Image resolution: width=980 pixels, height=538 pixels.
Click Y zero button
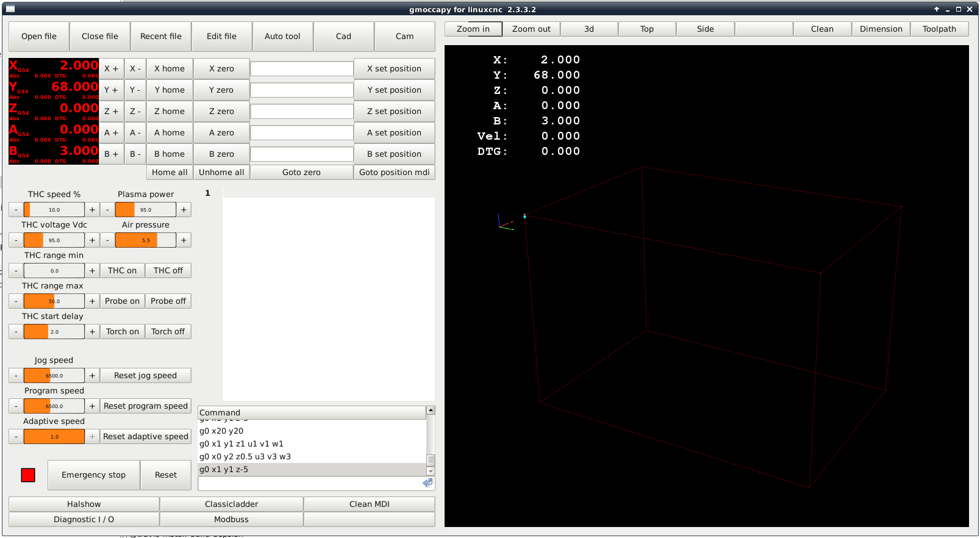tap(221, 90)
